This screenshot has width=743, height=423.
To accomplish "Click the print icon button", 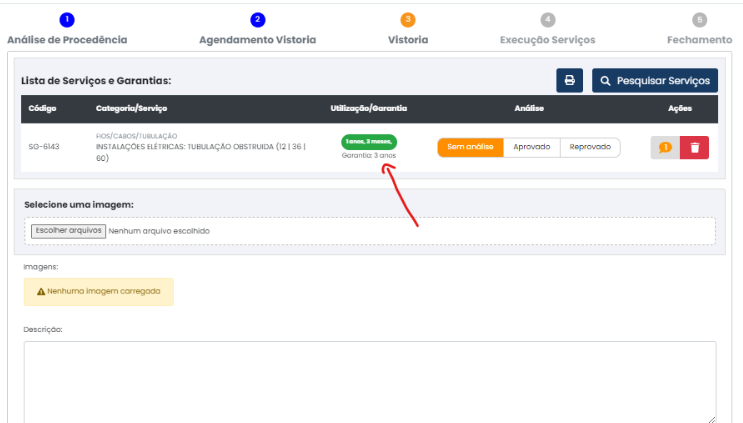I will click(x=569, y=81).
